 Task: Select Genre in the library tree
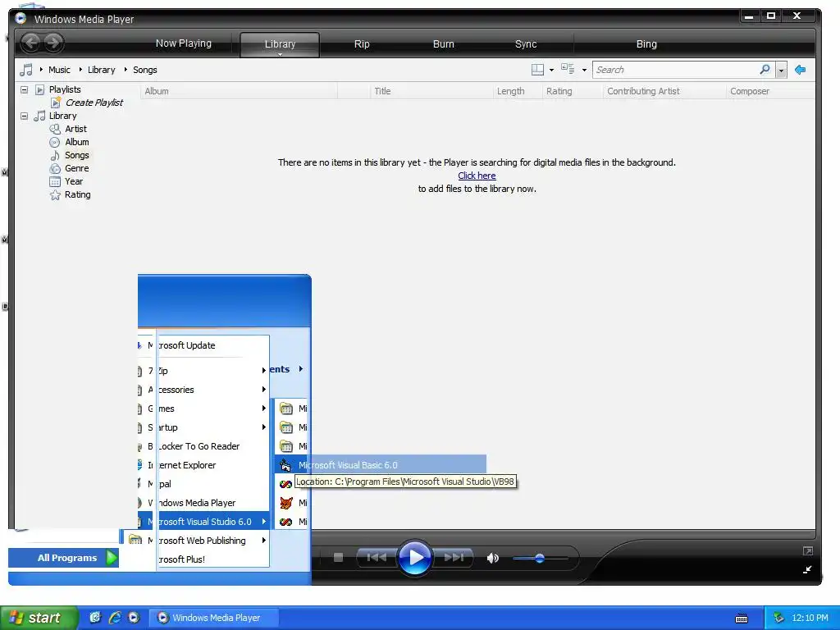76,168
